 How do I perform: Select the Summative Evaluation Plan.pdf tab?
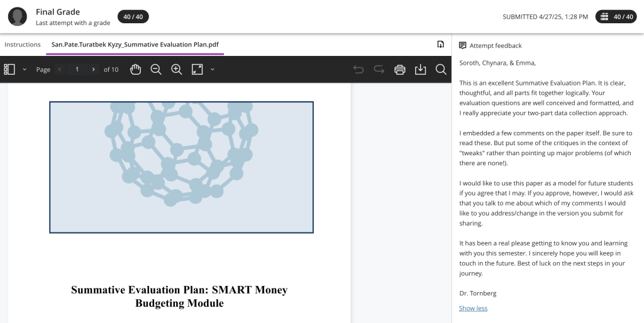135,45
